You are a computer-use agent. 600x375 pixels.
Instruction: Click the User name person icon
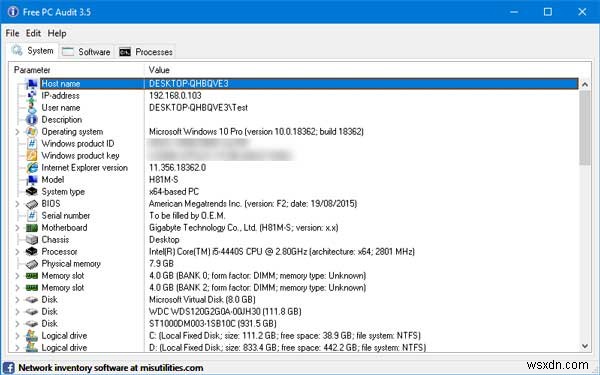[32, 108]
